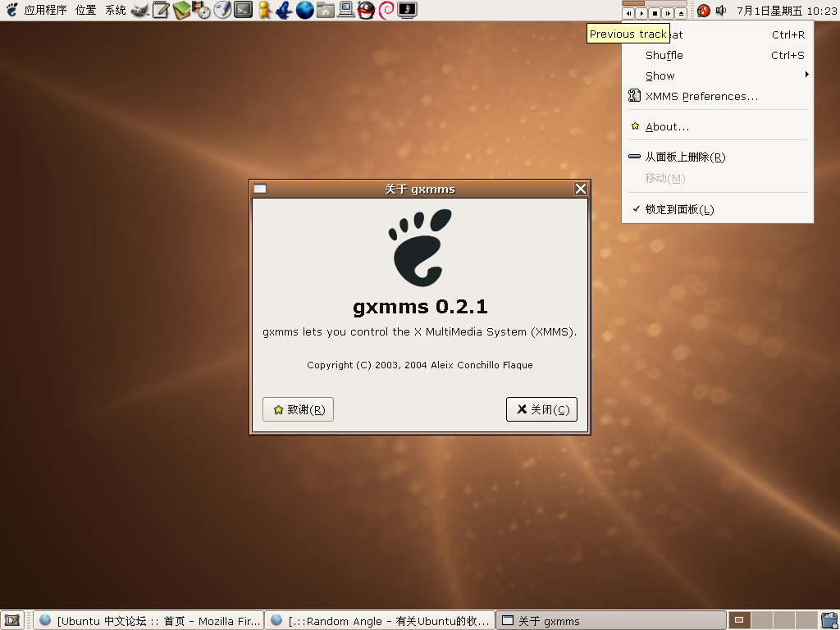
Task: Switch to the first active workspace
Action: click(739, 620)
